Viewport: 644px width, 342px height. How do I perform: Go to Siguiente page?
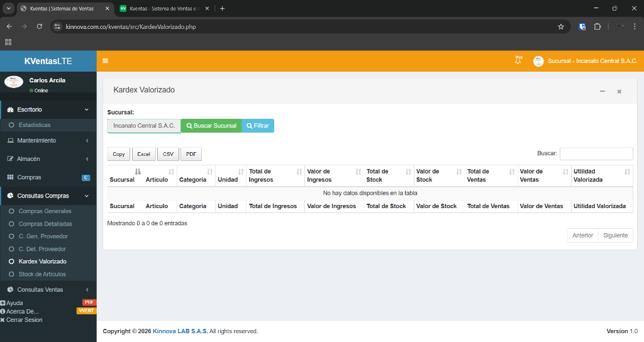click(x=615, y=235)
